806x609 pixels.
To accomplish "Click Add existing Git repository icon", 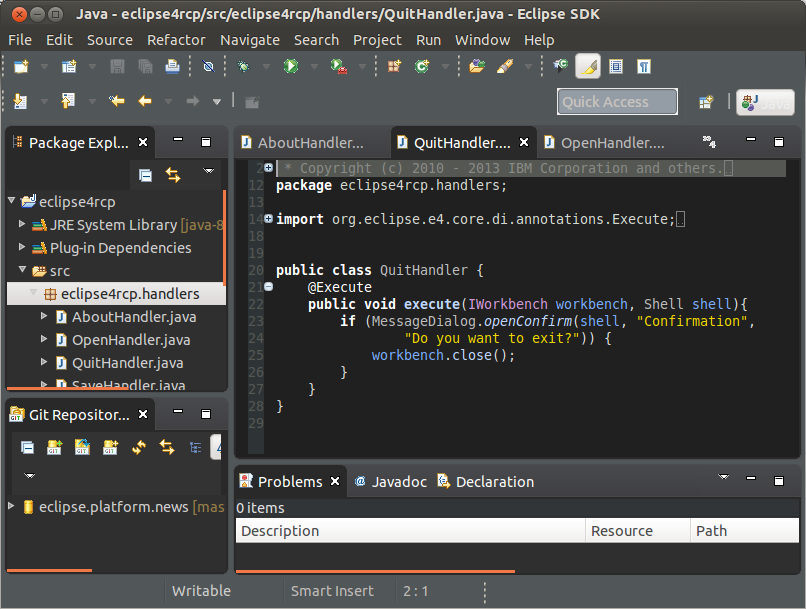I will click(x=54, y=448).
